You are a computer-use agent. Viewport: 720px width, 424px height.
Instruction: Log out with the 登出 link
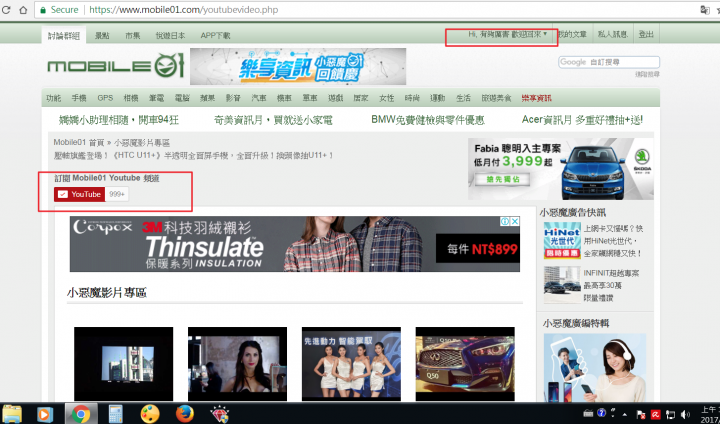pyautogui.click(x=646, y=34)
